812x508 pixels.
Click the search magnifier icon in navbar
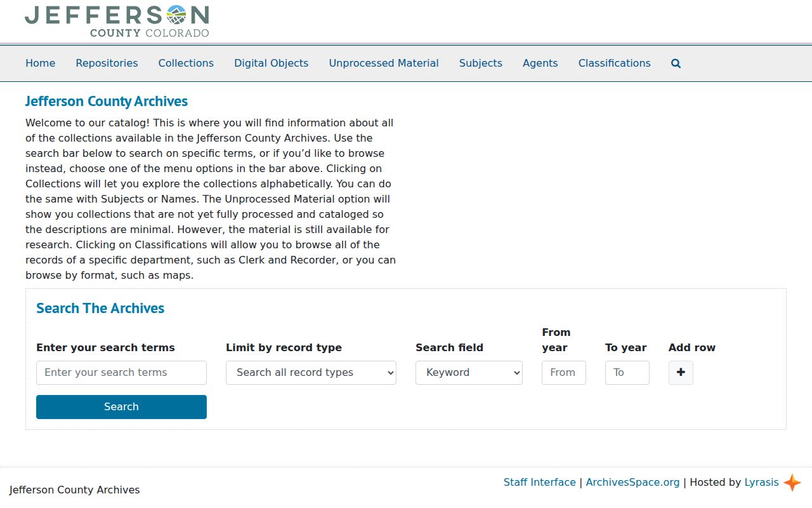click(676, 63)
